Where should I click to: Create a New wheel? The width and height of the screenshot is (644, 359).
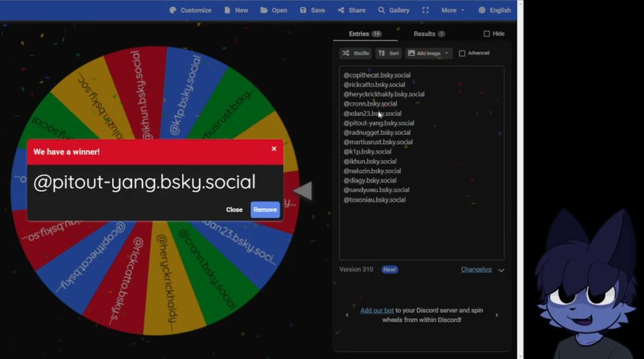[x=236, y=10]
